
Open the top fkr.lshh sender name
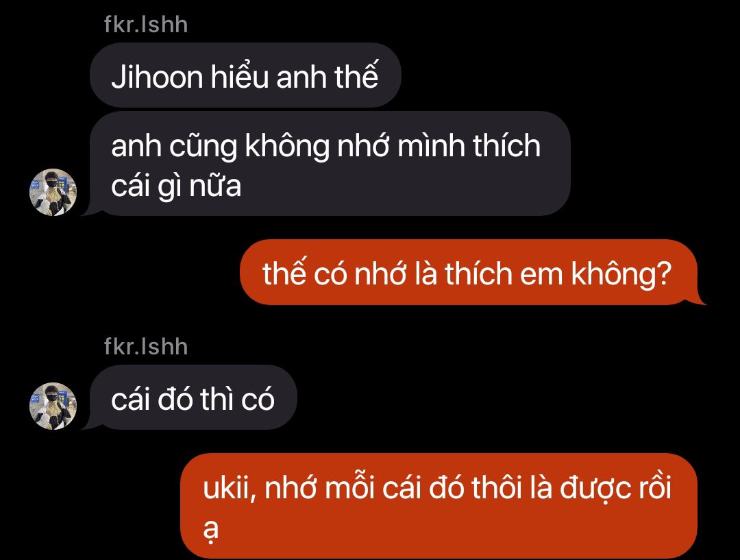146,25
